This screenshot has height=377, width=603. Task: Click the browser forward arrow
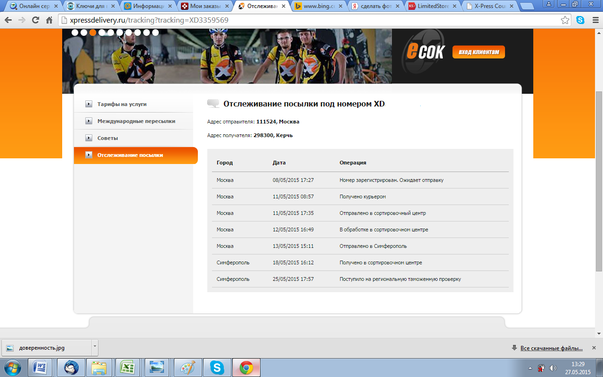point(22,20)
